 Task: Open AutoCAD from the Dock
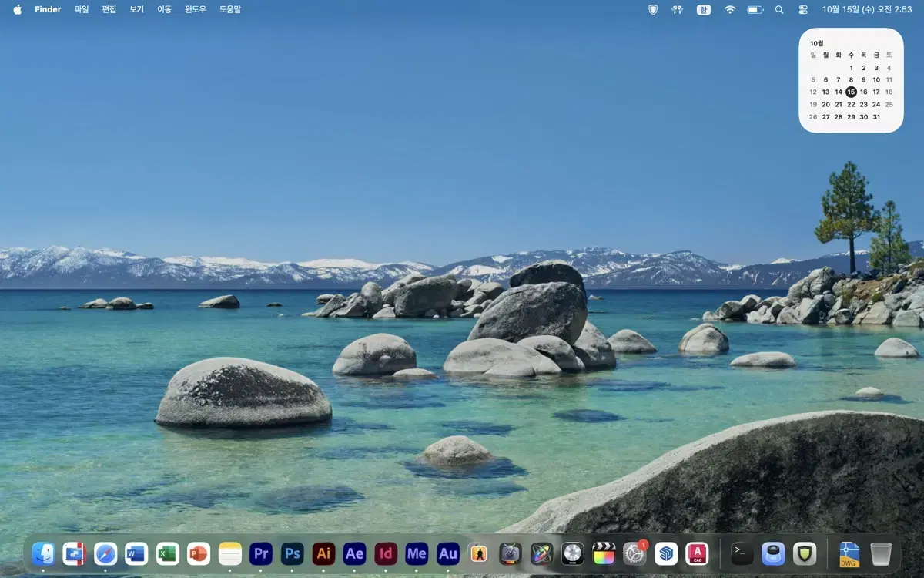(695, 553)
